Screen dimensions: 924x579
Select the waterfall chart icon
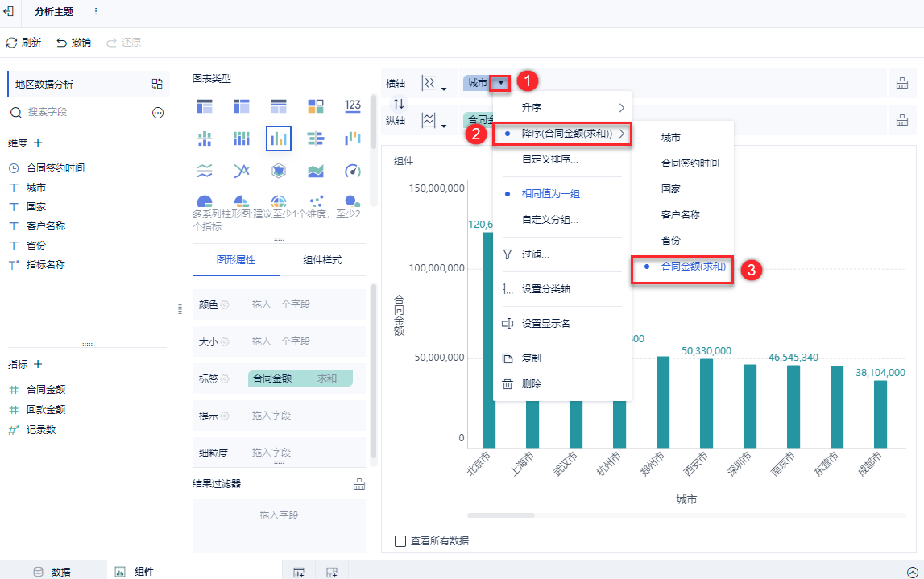[x=352, y=139]
